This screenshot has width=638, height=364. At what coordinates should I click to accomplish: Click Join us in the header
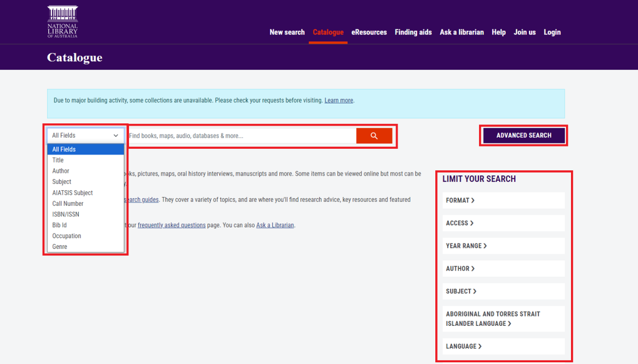coord(524,32)
